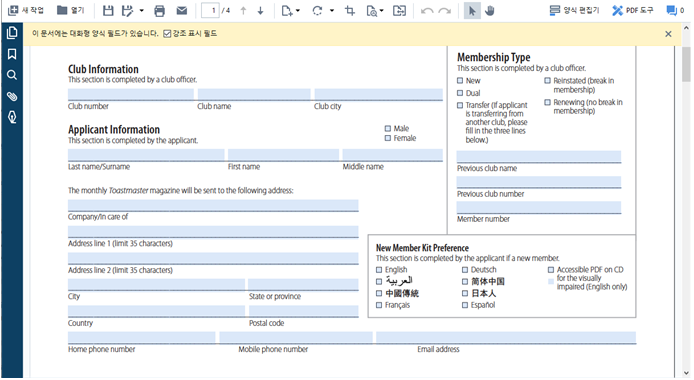Redo the last action
Screen dimensions: 694x380
click(x=445, y=11)
